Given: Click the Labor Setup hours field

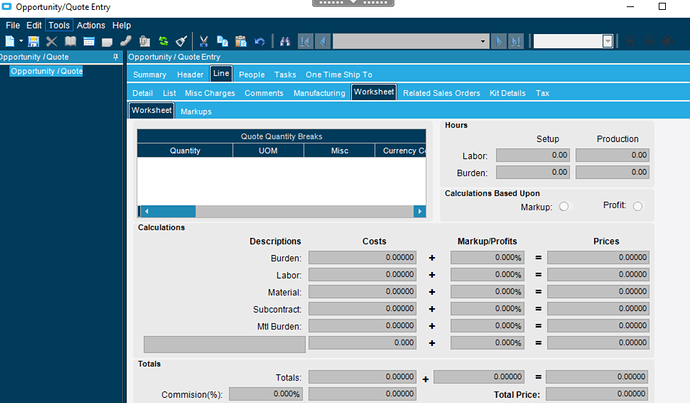Looking at the screenshot, I should click(533, 155).
